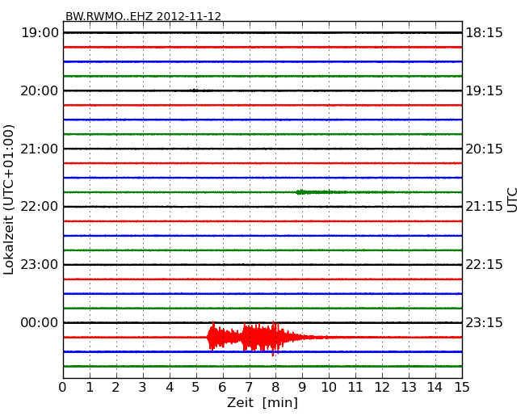Viewport: 525px width, 420px height.
Task: Click the x-axis tick label 0
Action: 63,387
